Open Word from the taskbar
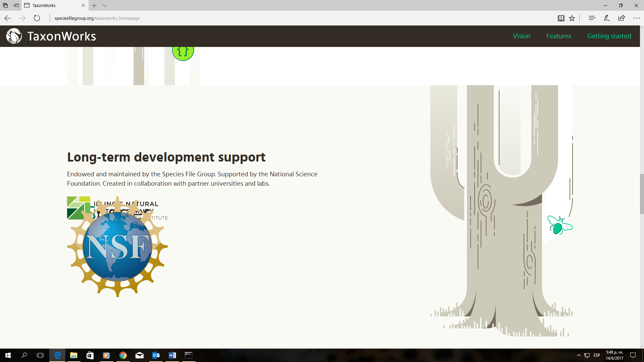The width and height of the screenshot is (644, 362). (x=172, y=355)
